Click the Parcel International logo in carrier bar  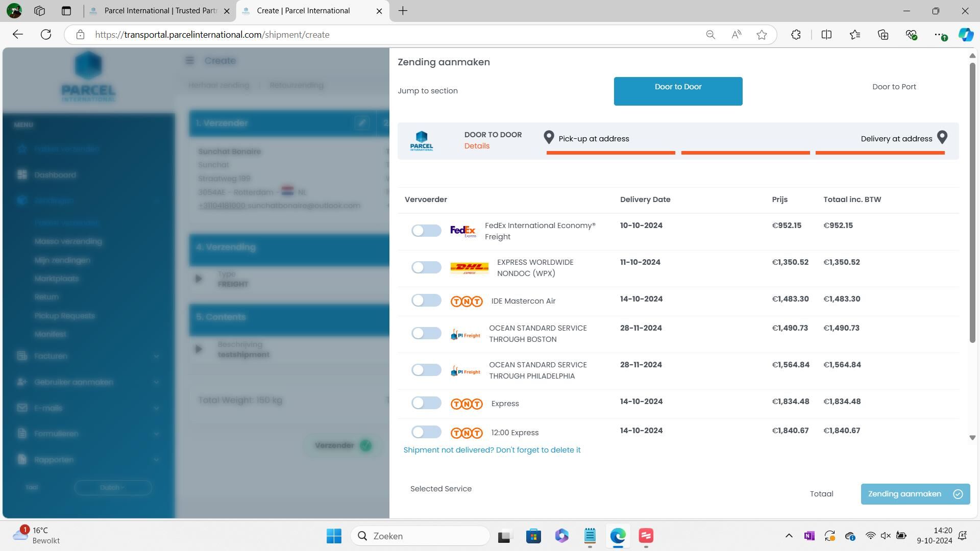pyautogui.click(x=421, y=141)
